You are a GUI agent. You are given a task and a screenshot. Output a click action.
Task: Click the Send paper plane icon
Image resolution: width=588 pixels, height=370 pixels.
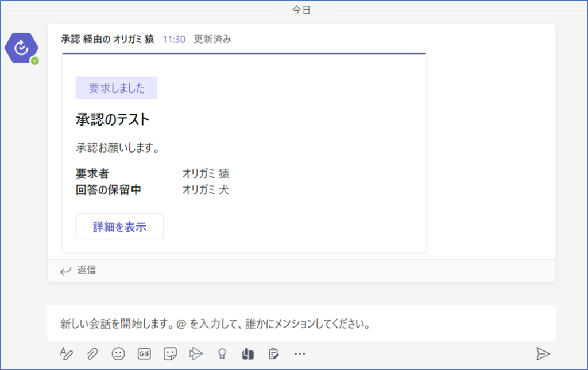click(542, 354)
